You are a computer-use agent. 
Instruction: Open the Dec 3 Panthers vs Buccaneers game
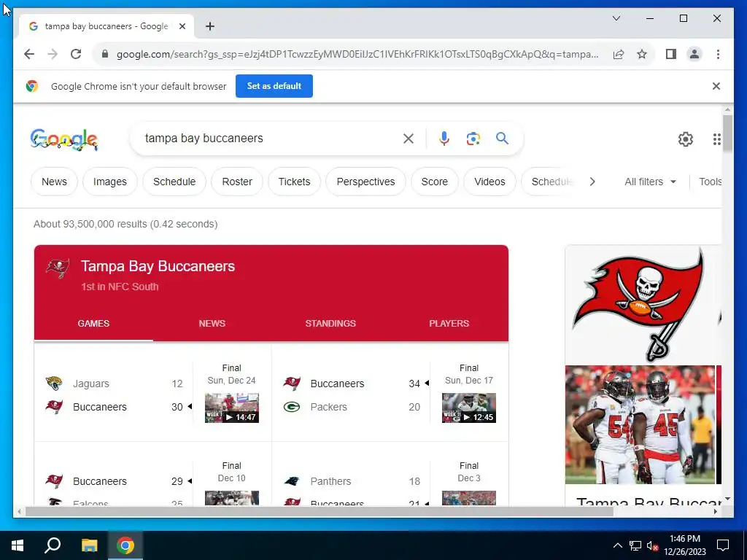(390, 474)
